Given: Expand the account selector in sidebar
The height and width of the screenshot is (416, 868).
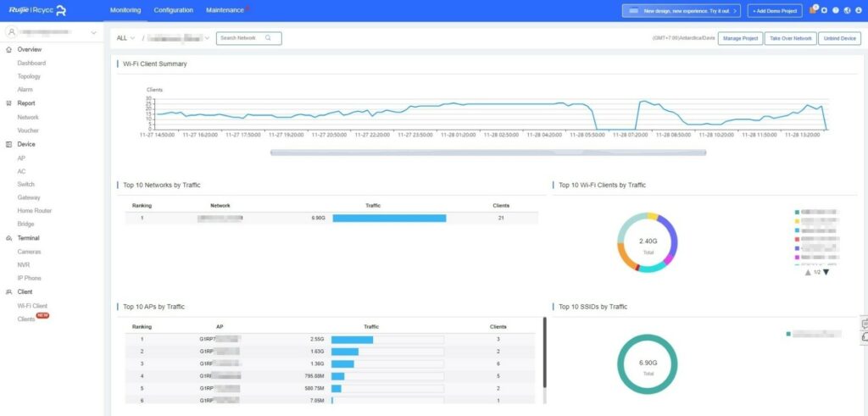Looking at the screenshot, I should 51,33.
